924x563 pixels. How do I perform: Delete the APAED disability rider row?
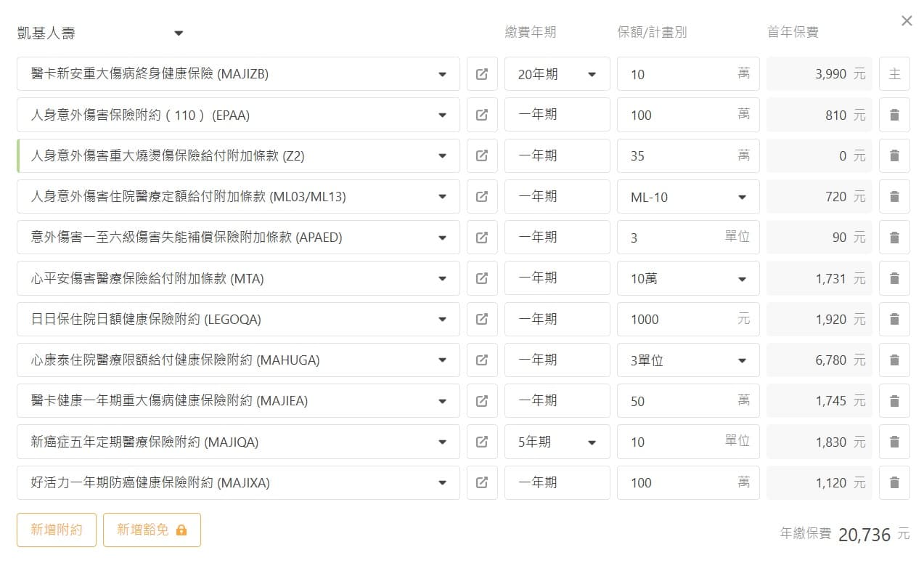894,238
